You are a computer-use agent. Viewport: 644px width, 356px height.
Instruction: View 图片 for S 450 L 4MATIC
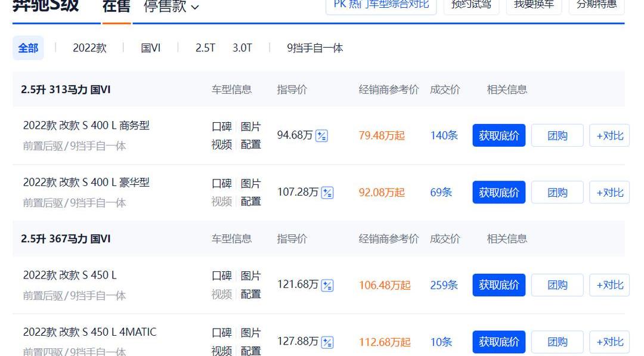(250, 333)
